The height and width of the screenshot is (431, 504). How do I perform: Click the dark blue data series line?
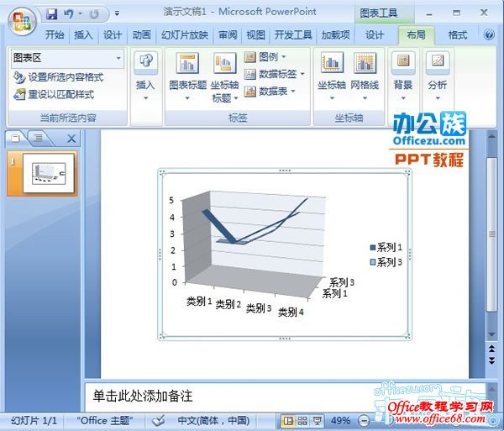(219, 227)
